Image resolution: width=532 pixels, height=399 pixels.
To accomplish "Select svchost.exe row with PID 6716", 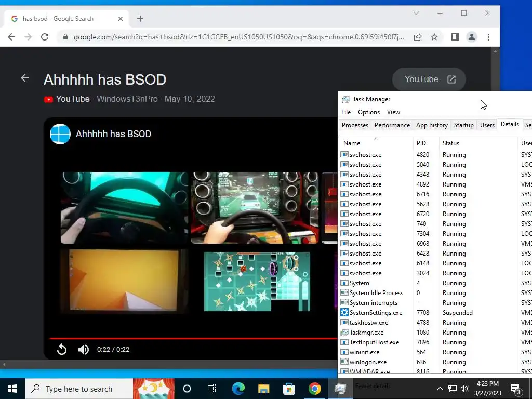I will pyautogui.click(x=435, y=194).
